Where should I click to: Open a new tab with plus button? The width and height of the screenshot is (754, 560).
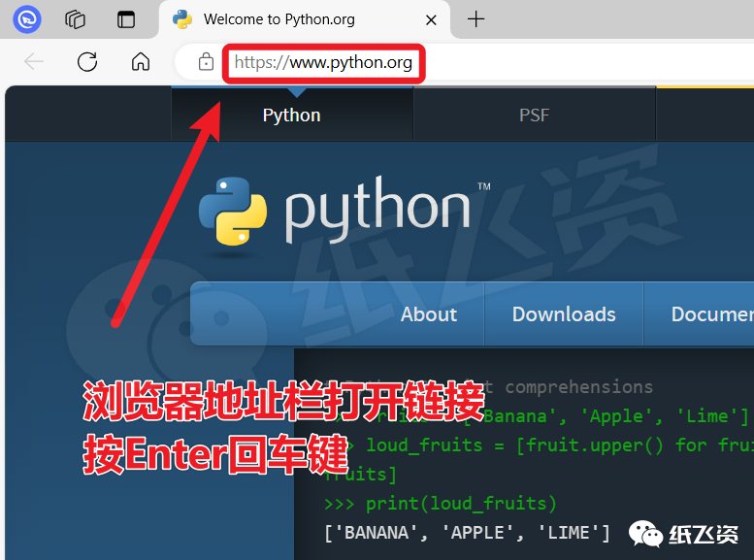[x=475, y=19]
